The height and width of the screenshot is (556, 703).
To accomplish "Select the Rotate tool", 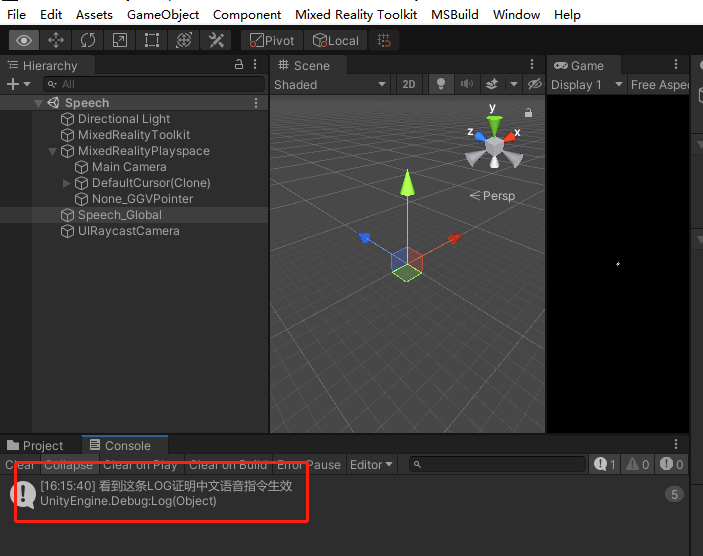I will 88,40.
